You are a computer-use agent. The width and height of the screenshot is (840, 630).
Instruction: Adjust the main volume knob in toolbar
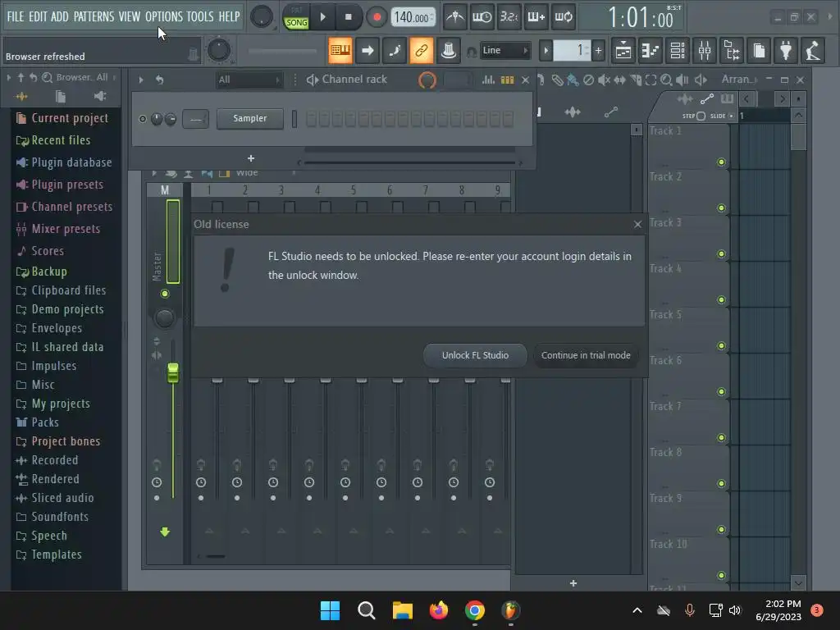[262, 16]
